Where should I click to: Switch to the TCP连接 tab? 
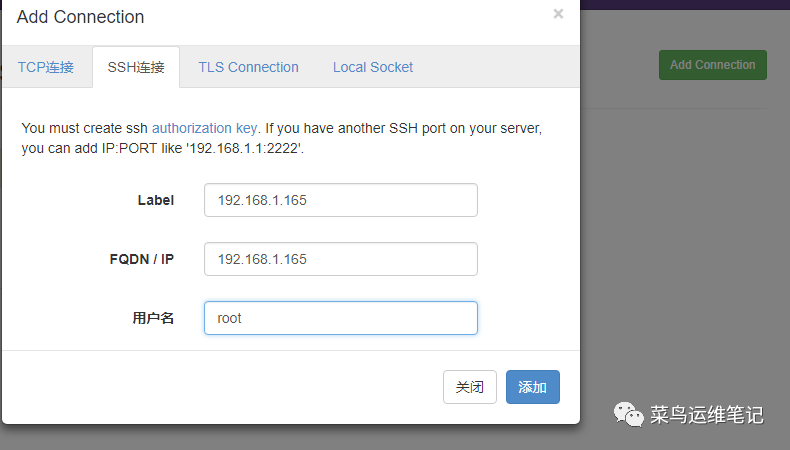pos(46,67)
